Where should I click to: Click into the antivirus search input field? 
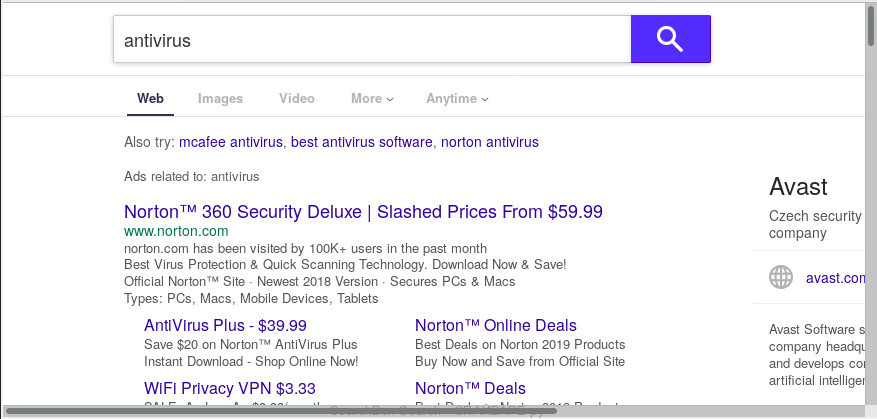372,39
